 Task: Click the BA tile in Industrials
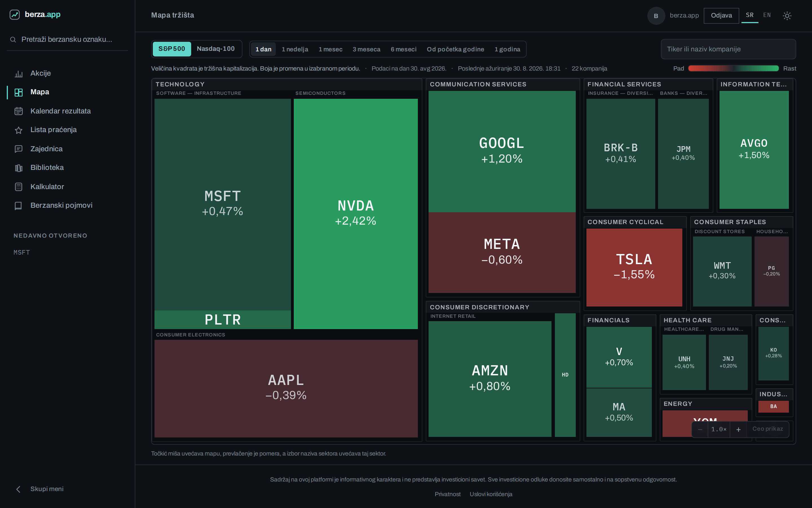click(x=773, y=406)
